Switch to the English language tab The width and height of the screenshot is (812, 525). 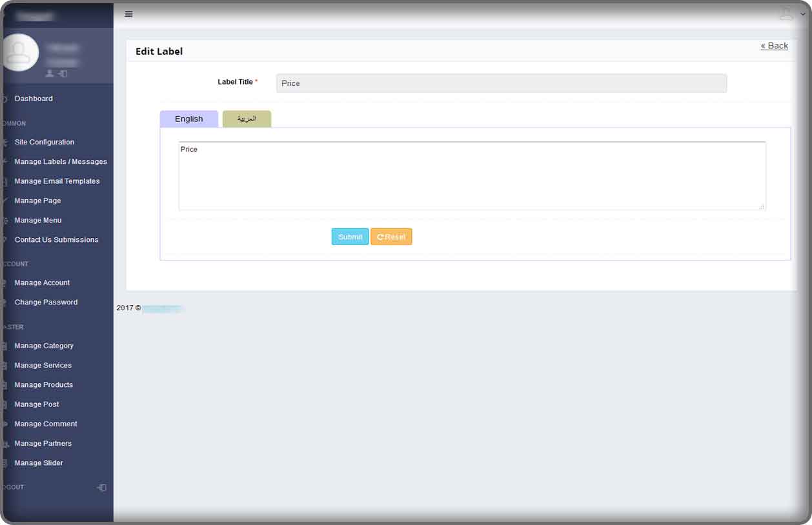pos(188,119)
